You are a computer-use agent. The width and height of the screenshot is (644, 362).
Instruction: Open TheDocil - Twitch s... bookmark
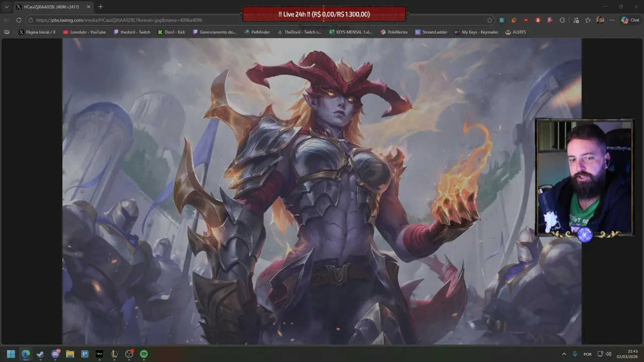[x=299, y=32]
